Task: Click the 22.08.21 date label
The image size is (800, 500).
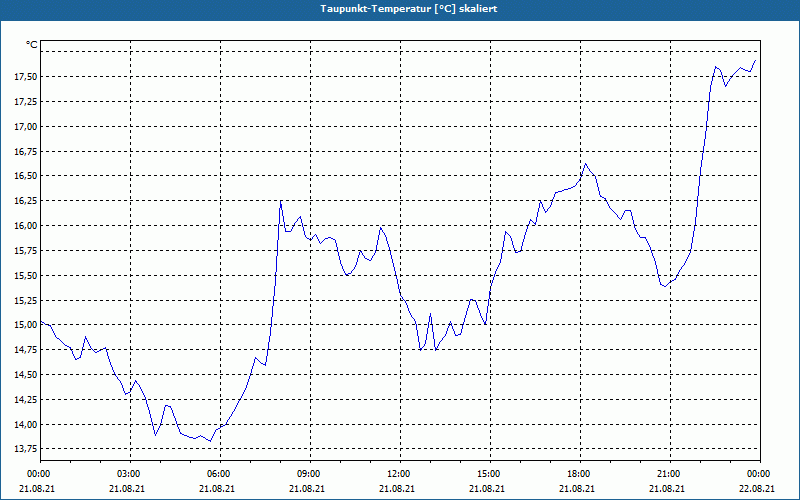Action: click(x=758, y=488)
